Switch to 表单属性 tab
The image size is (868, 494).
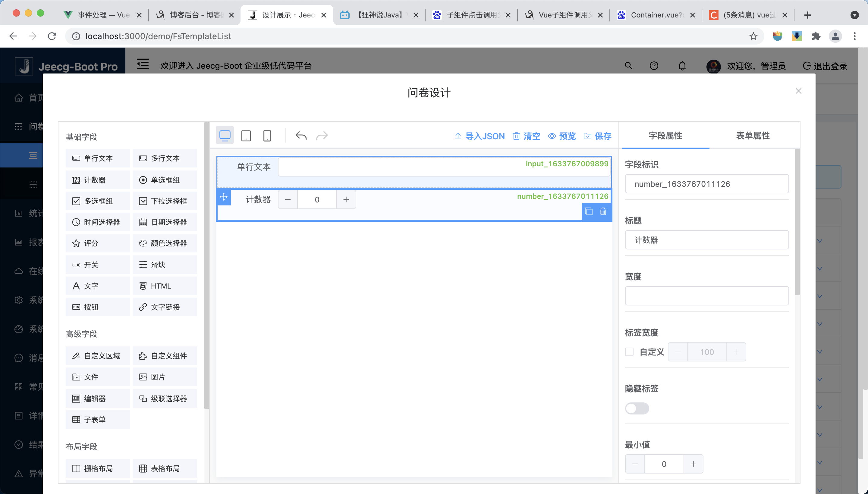click(753, 136)
